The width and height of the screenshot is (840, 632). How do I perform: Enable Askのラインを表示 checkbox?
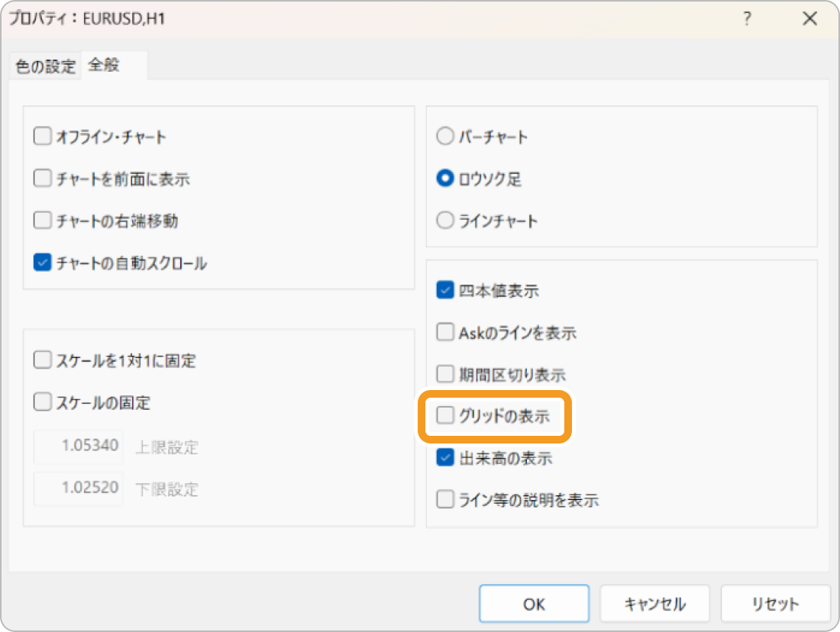pos(445,332)
